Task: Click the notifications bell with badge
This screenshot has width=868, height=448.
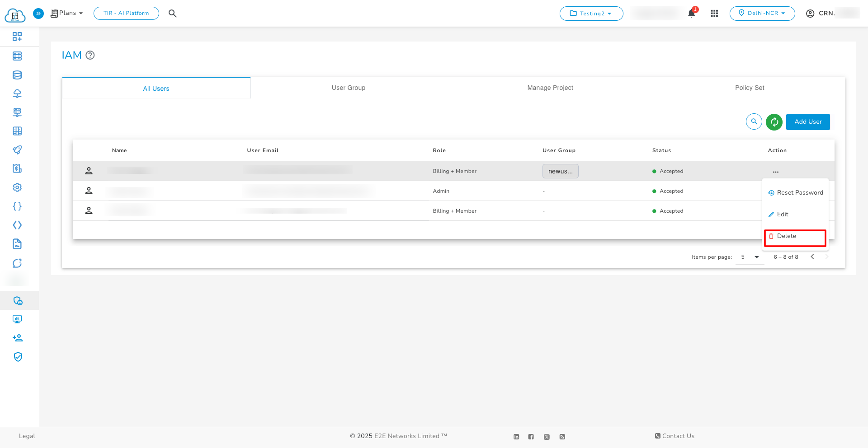Action: coord(691,14)
